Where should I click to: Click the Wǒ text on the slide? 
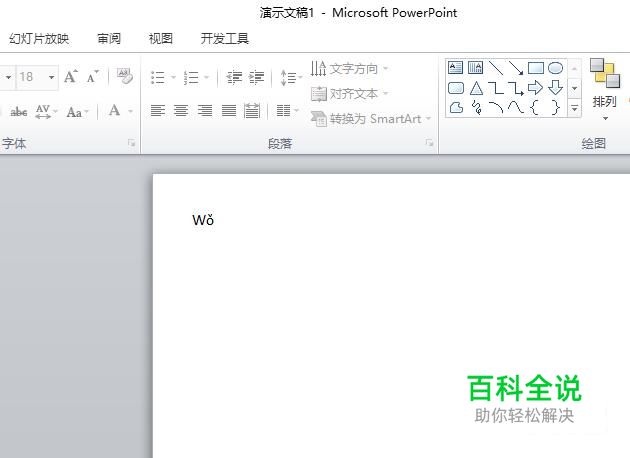(x=203, y=220)
